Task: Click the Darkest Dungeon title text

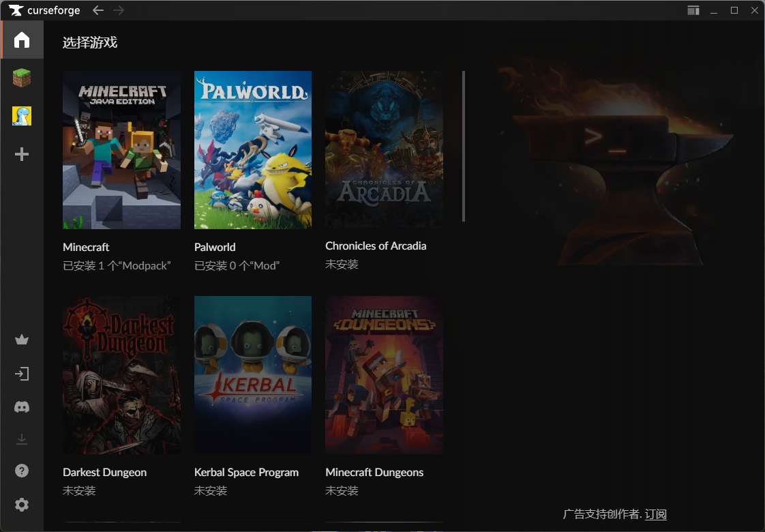Action: (104, 473)
